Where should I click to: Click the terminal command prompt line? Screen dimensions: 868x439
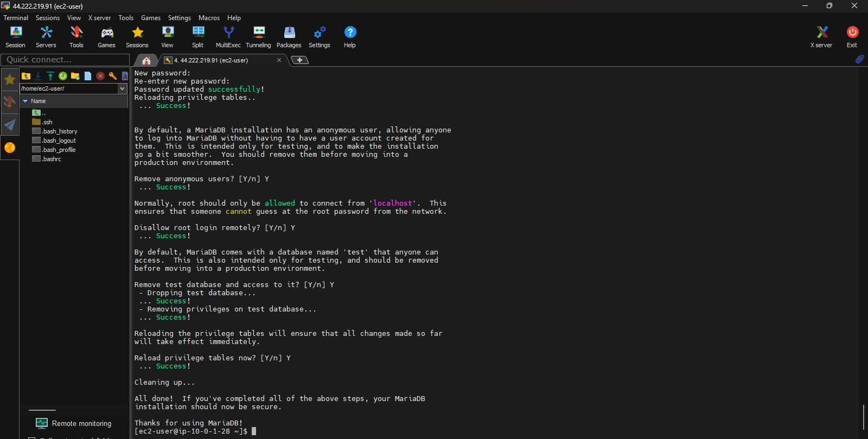point(195,431)
